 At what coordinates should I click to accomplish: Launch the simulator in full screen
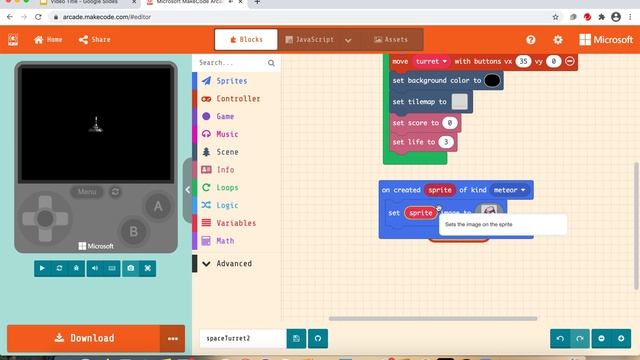coord(148,268)
